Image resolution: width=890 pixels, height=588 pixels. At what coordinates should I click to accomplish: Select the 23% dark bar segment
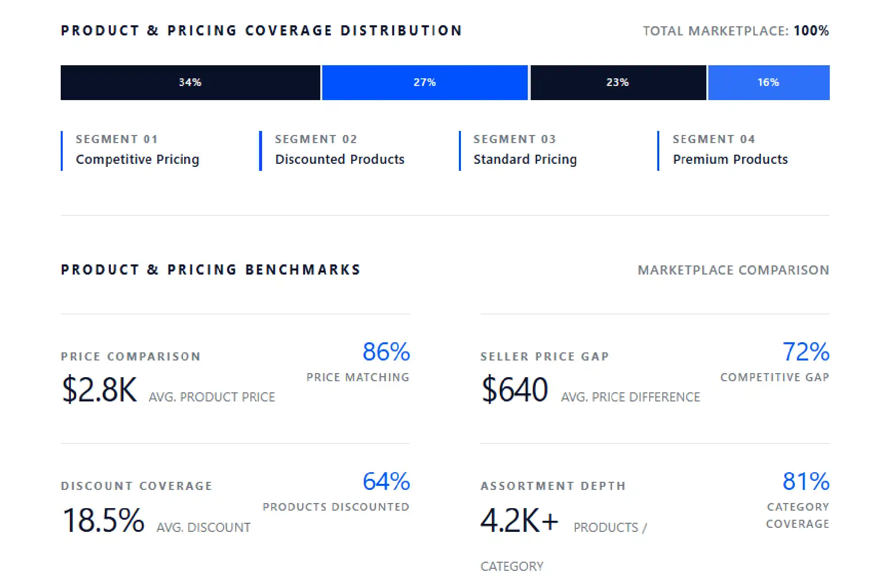tap(618, 82)
